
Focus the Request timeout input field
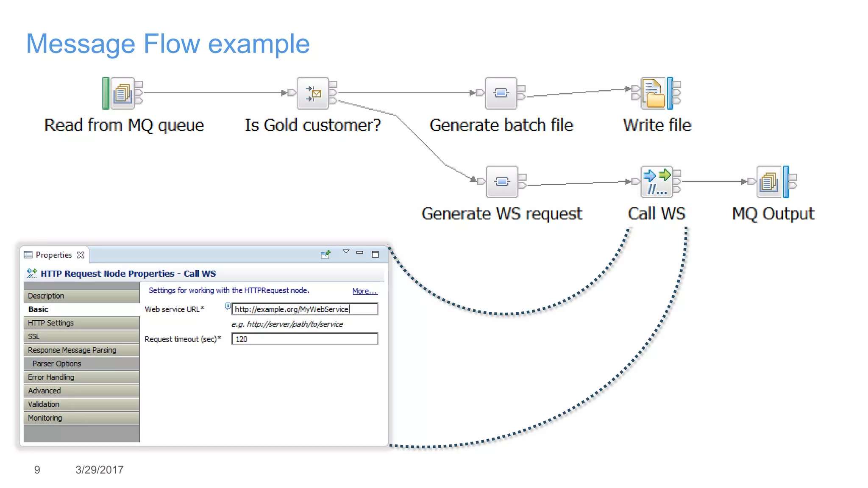point(304,339)
